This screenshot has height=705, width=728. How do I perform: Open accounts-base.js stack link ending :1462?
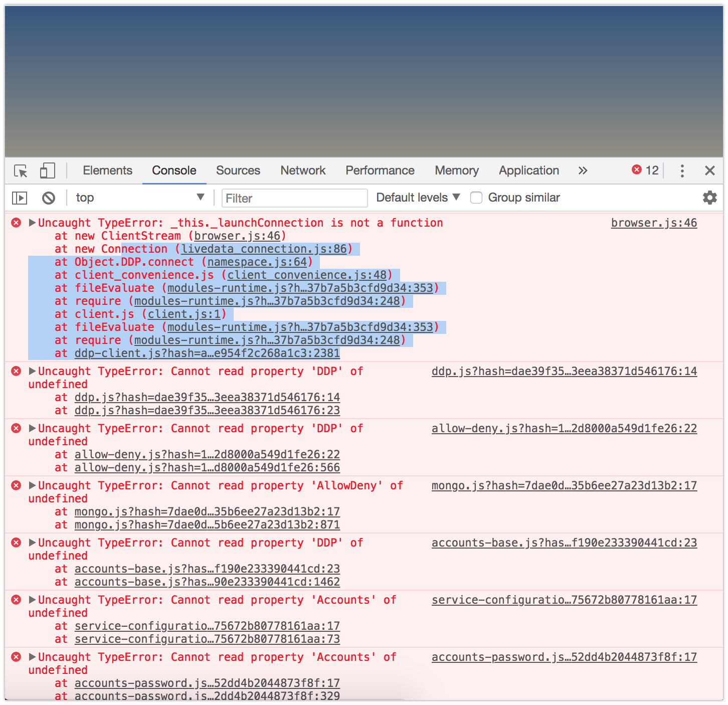coord(207,582)
